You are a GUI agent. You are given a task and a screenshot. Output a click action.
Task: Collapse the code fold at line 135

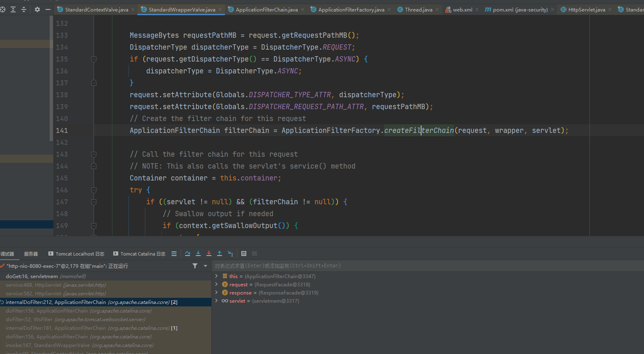coord(94,59)
